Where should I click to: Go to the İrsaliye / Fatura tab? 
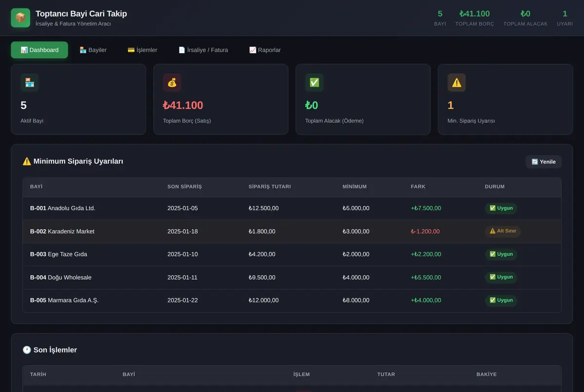203,50
